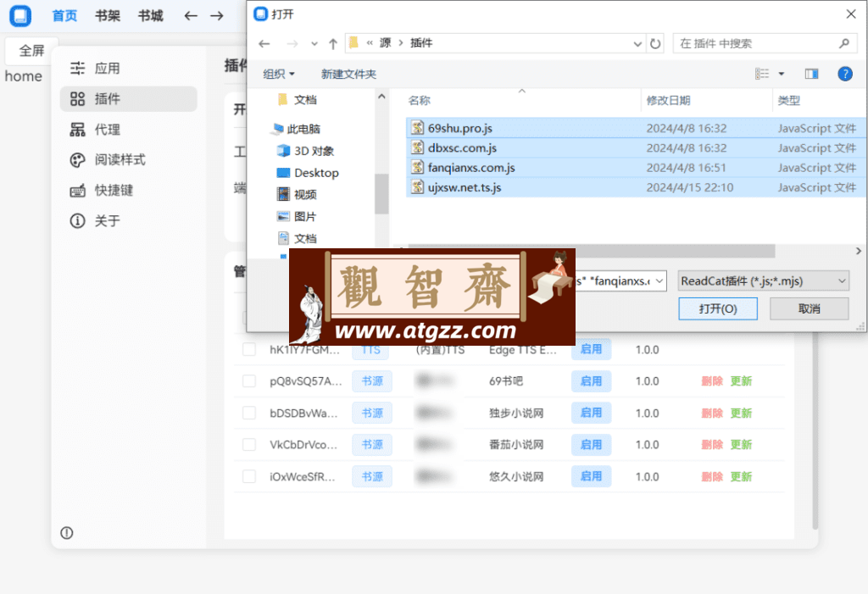Refresh the folder listing in dialog
Screen dimensions: 868x594
click(x=655, y=44)
